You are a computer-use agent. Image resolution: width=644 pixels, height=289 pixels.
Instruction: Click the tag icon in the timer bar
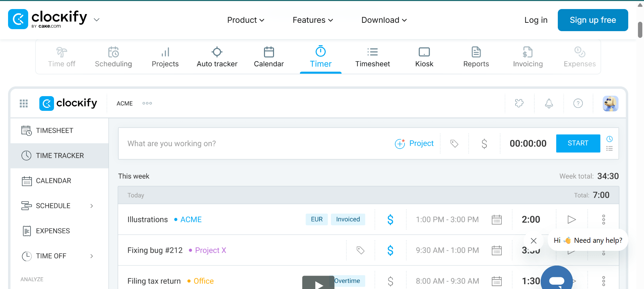pos(454,144)
